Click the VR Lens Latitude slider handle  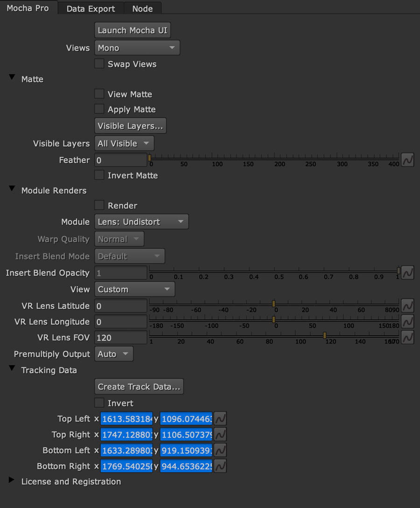(273, 303)
